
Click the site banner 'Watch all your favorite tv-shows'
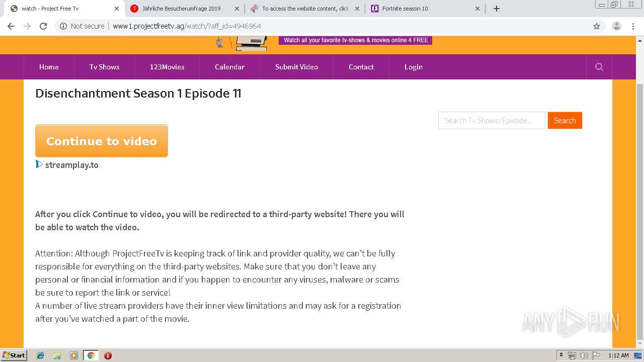coord(356,40)
